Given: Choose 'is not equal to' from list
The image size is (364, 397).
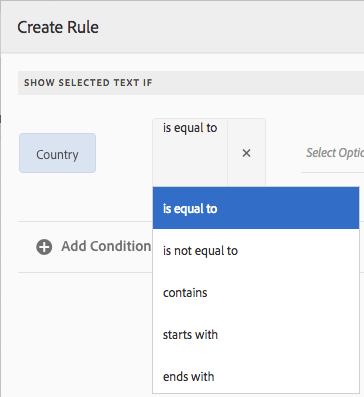Looking at the screenshot, I should coord(256,250).
